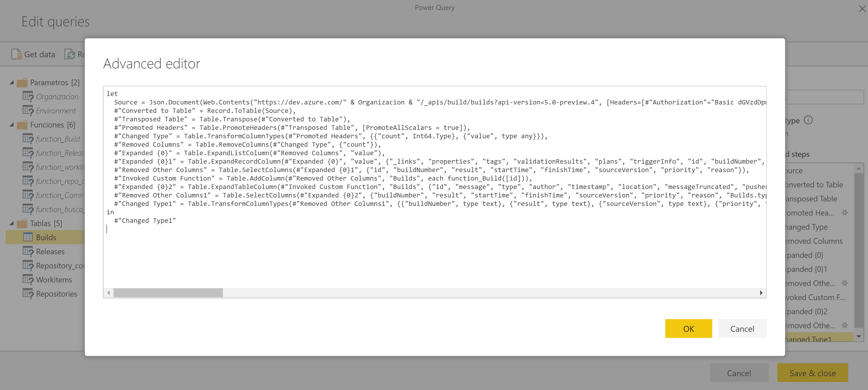Click the function_Releas query icon
This screenshot has width=868, height=390.
28,153
